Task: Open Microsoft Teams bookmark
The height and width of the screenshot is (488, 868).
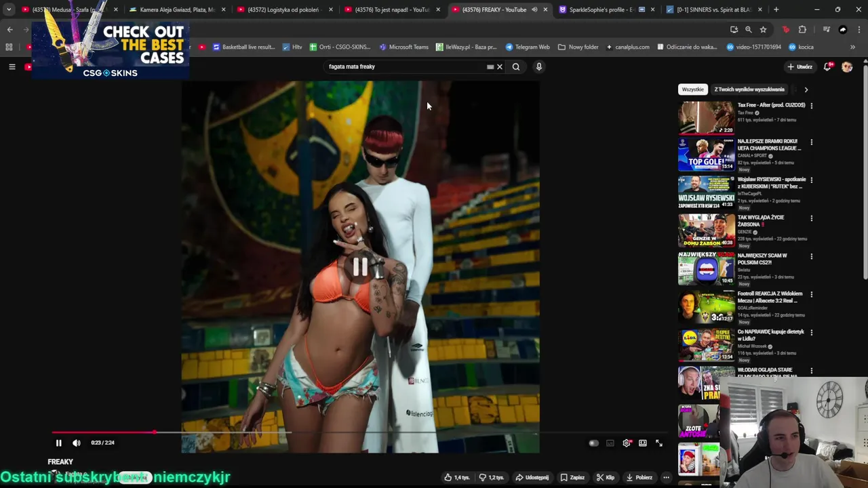Action: 403,47
